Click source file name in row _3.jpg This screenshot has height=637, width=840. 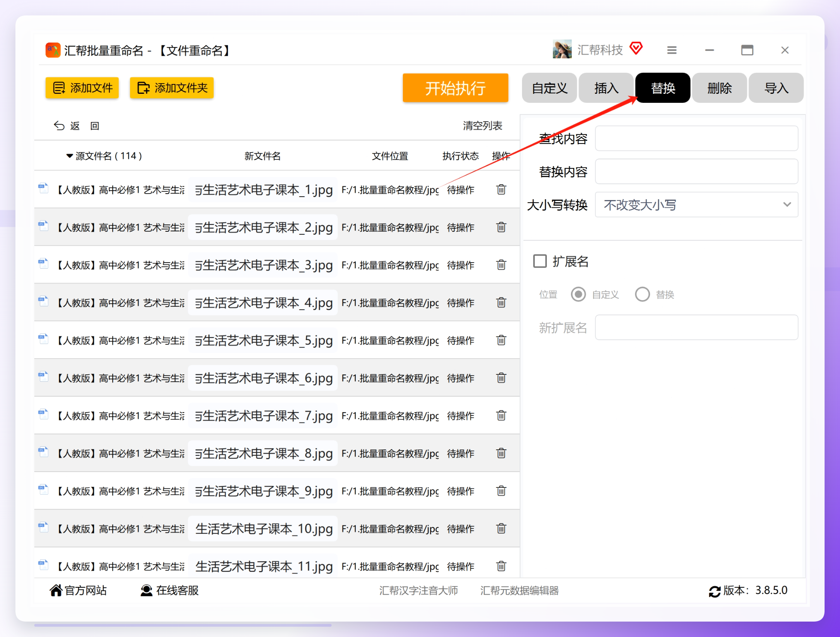pos(120,265)
